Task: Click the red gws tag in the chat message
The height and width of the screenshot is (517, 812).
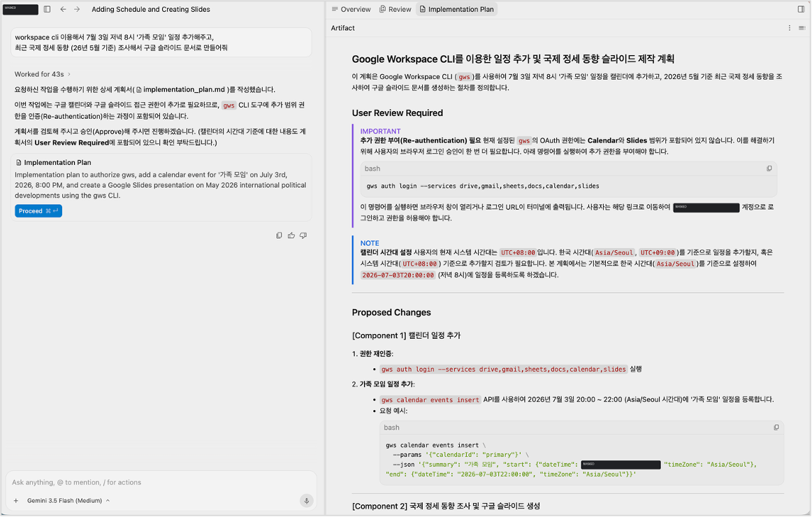Action: (x=229, y=105)
